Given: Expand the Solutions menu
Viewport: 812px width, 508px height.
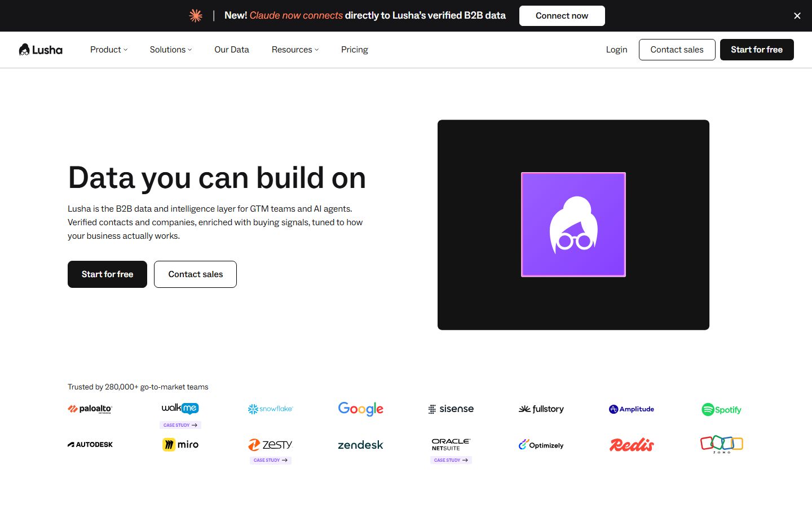Looking at the screenshot, I should [x=171, y=50].
